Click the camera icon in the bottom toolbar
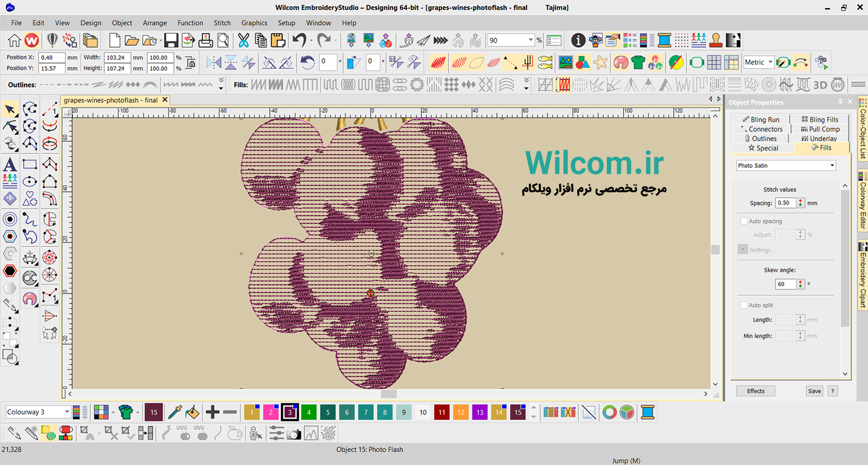 (294, 433)
